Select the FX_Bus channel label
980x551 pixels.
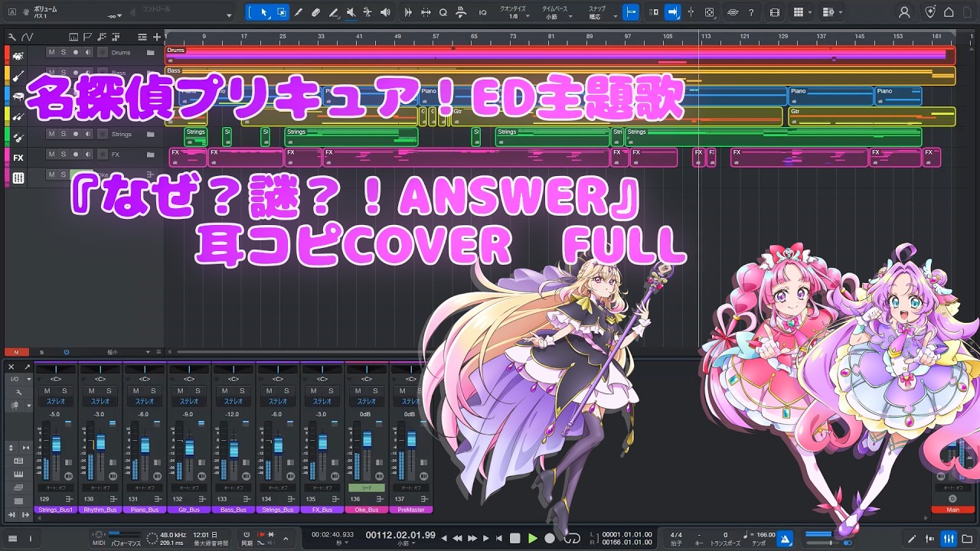point(322,510)
